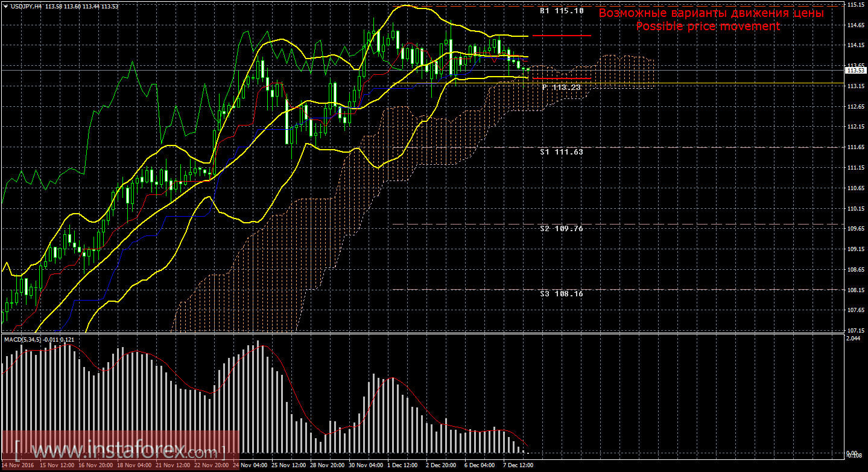Click the Russian red text heading

pos(711,13)
